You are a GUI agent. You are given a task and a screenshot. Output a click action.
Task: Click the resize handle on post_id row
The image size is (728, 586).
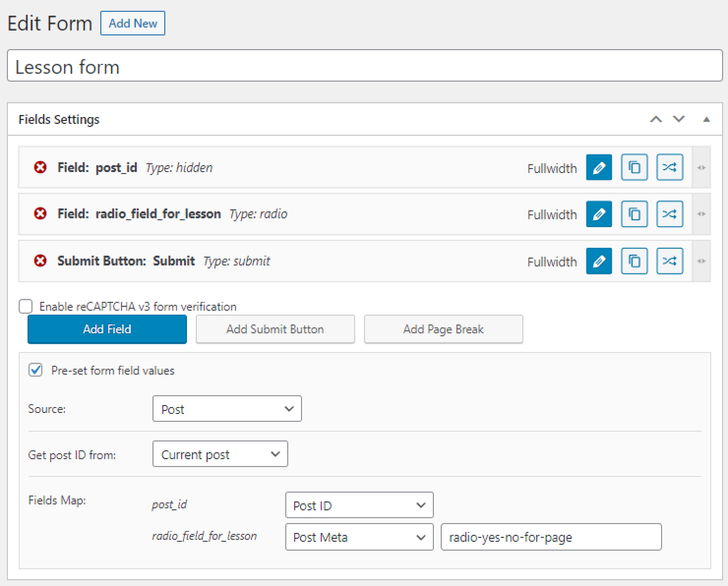click(701, 168)
